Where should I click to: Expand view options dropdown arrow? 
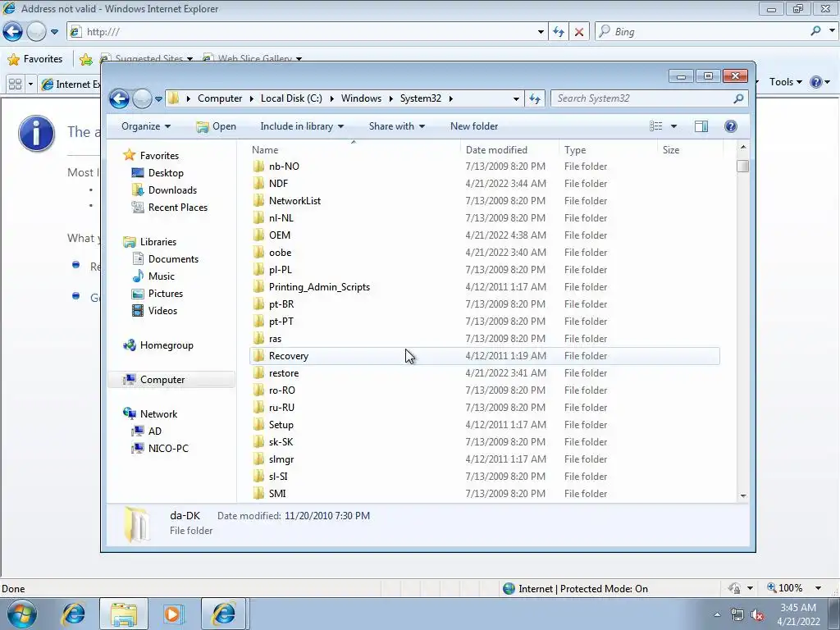[673, 126]
